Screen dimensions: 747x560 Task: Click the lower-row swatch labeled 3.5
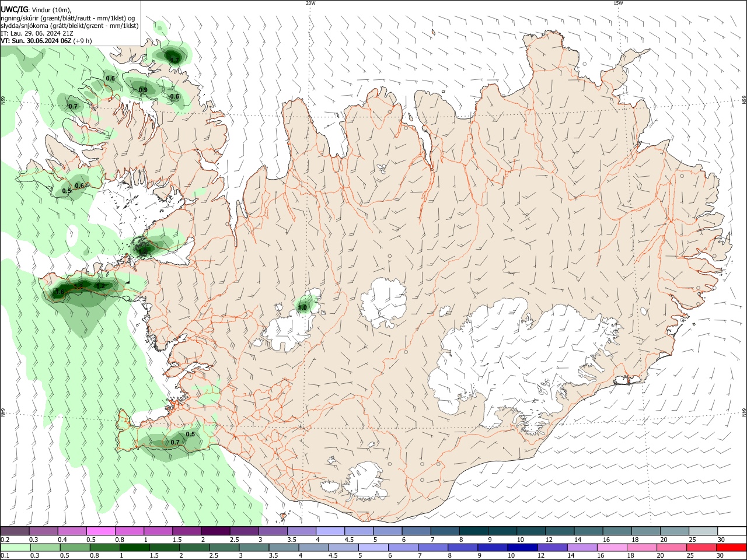(284, 548)
